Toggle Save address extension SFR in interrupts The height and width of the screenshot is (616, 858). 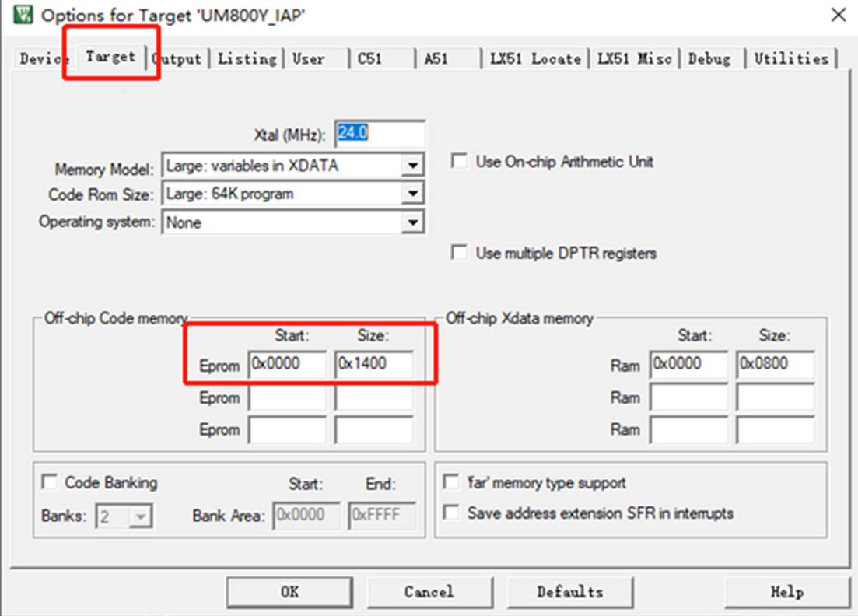click(451, 513)
